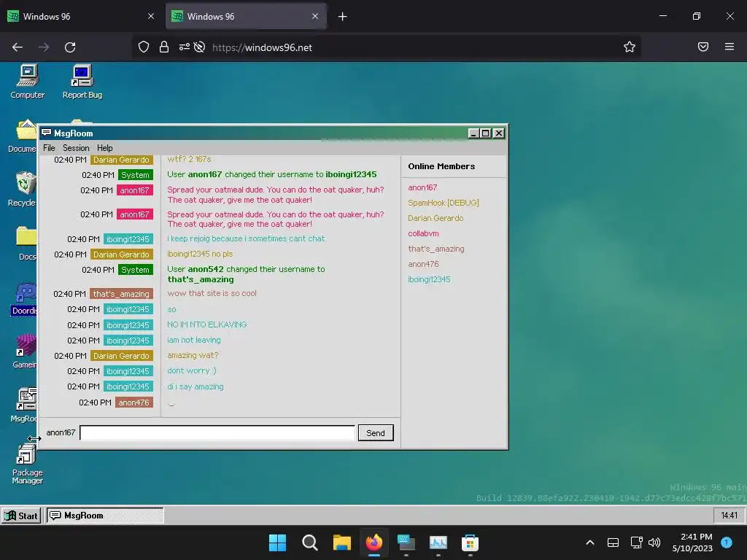Select the Docs folder desktop icon
Screen dimensions: 747x560
pos(26,244)
